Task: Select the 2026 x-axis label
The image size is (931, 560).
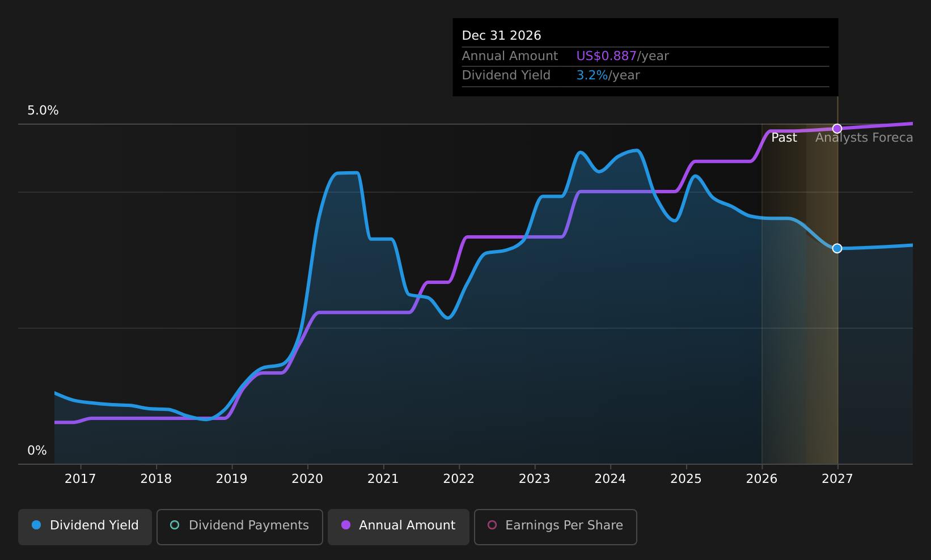Action: 761,479
